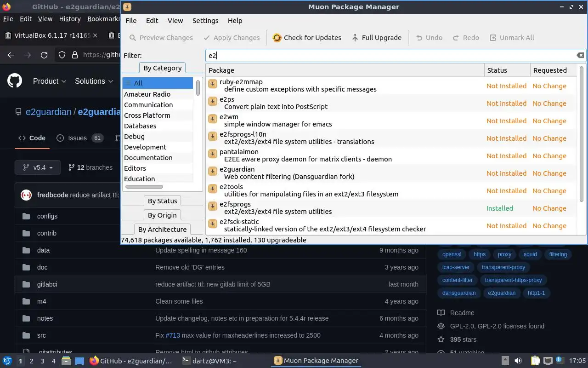This screenshot has width=588, height=368.
Task: Open the View menu in Muon
Action: 175,21
